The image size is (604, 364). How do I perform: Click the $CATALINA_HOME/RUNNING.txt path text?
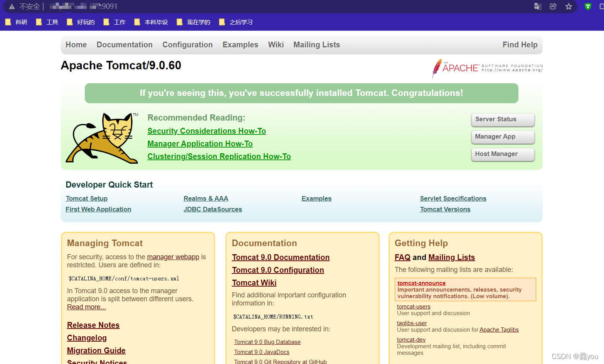(273, 317)
